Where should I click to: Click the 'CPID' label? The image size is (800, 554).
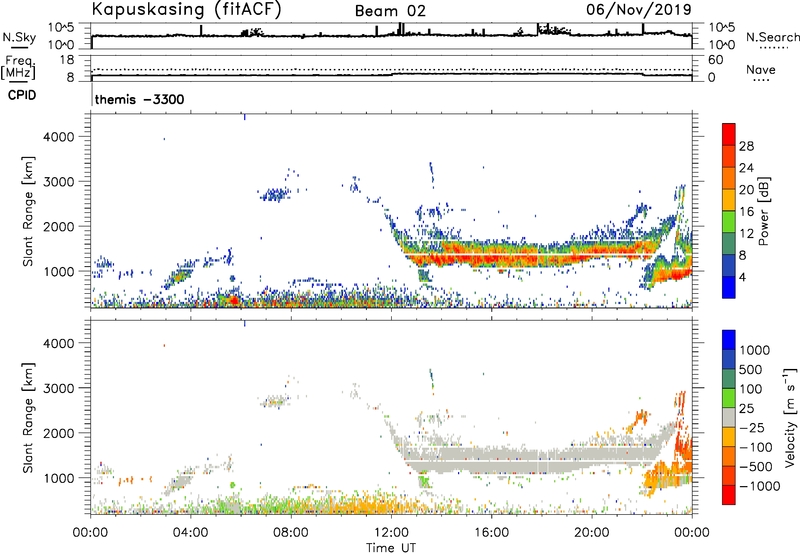point(22,95)
